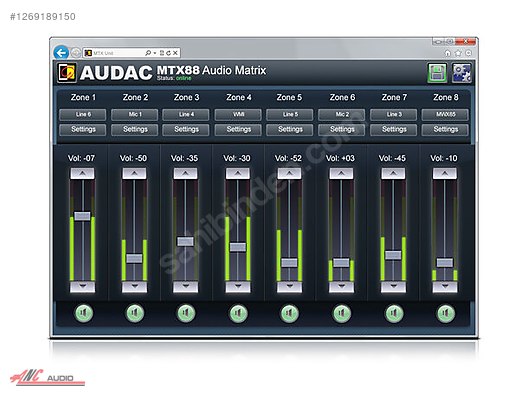The width and height of the screenshot is (528, 396).
Task: Lower Zone 7 volume with down arrow
Action: 393,287
